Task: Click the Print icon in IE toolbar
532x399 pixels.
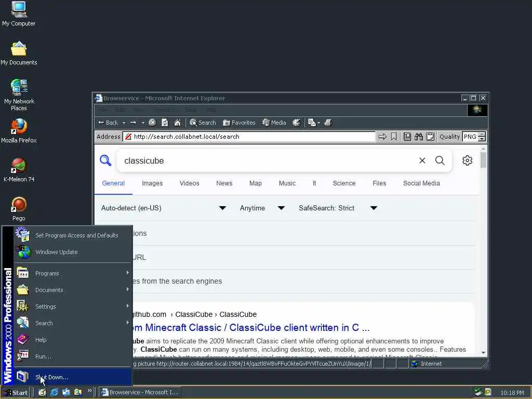Action: (328, 123)
